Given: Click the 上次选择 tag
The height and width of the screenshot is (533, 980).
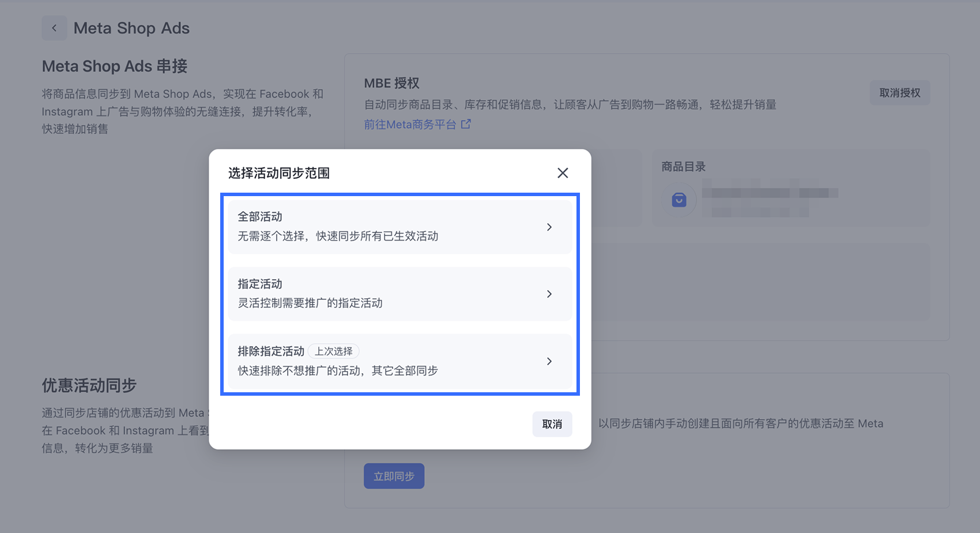Looking at the screenshot, I should 334,351.
